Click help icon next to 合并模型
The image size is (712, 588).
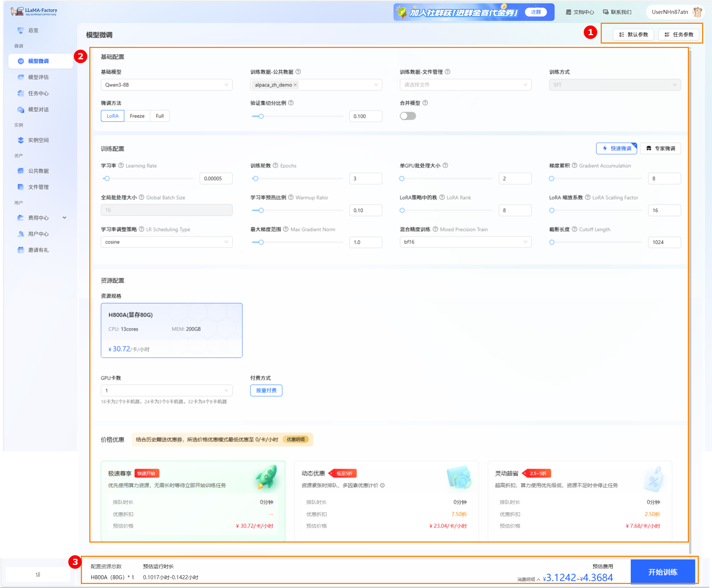pyautogui.click(x=425, y=103)
